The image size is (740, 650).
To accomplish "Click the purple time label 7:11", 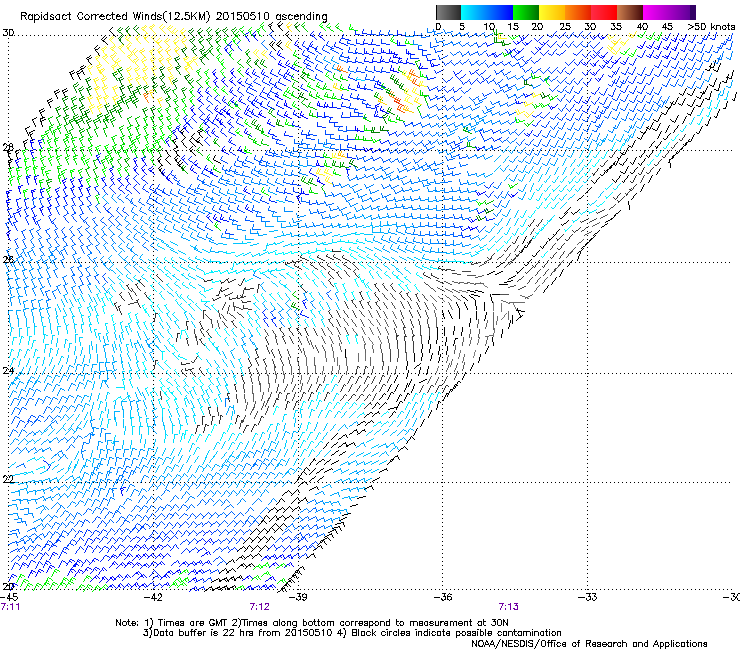I will [10, 607].
